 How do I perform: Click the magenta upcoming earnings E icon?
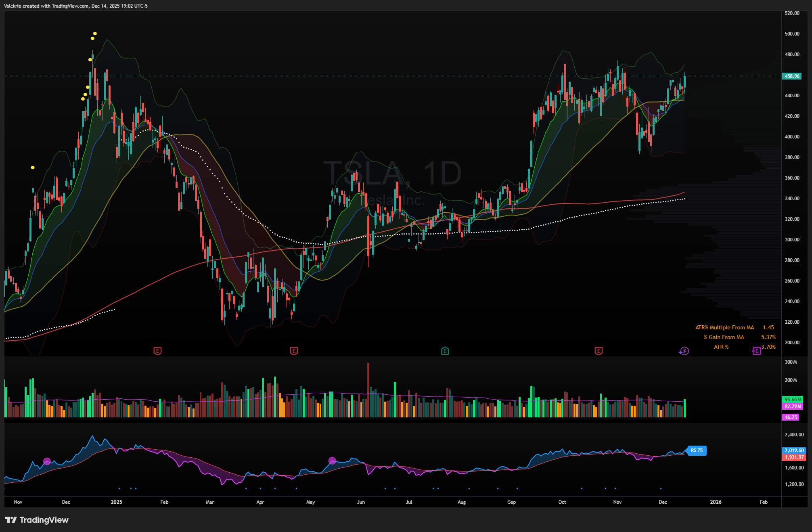tap(757, 351)
